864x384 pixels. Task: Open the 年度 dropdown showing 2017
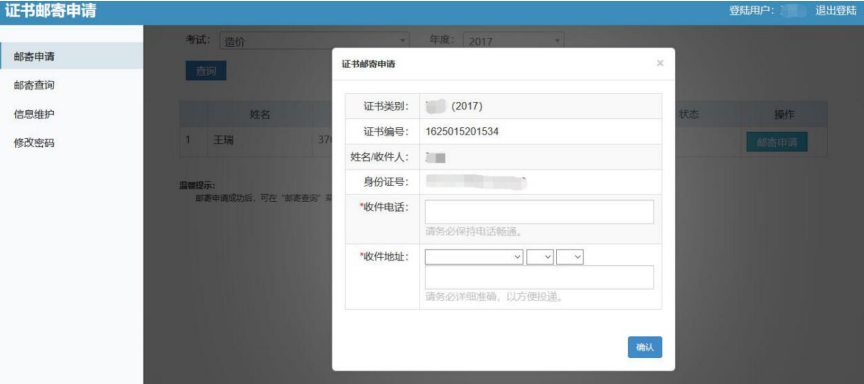point(514,41)
